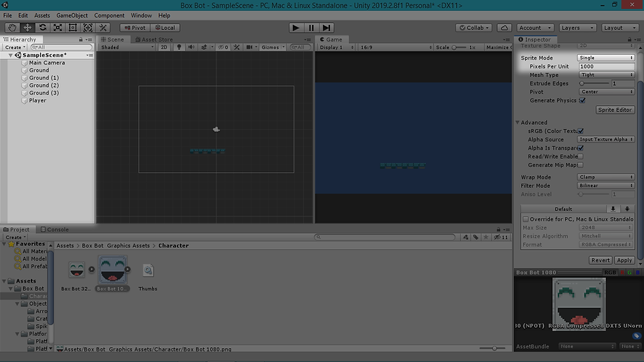Image resolution: width=644 pixels, height=362 pixels.
Task: Enable Generate Mip Maps checkbox
Action: [580, 165]
